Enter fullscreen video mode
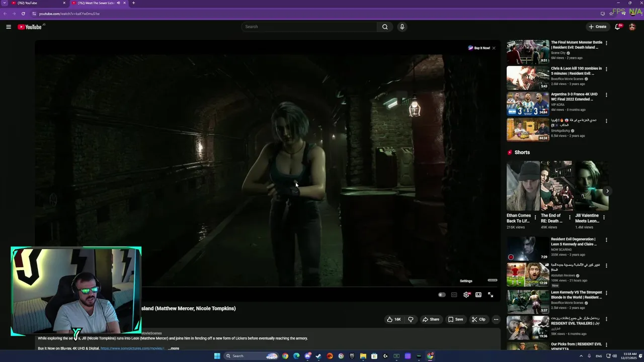 (x=491, y=295)
